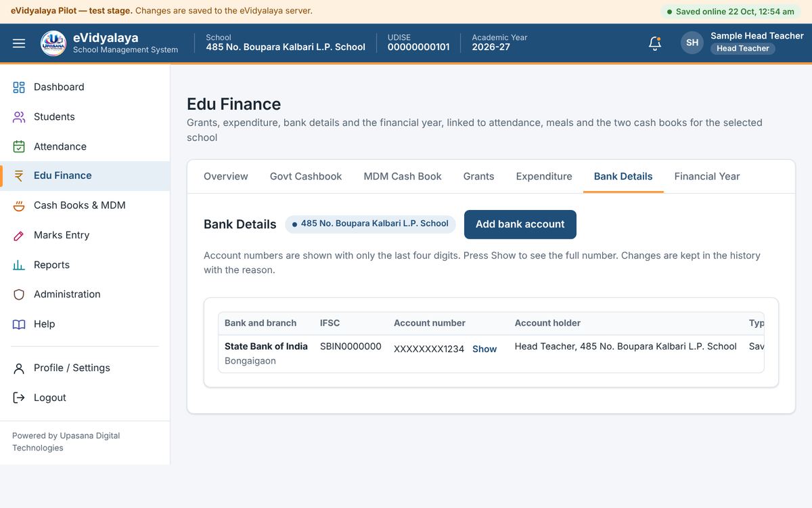The width and height of the screenshot is (812, 508).
Task: Click the Academic Year 2026-27 value
Action: click(x=491, y=47)
